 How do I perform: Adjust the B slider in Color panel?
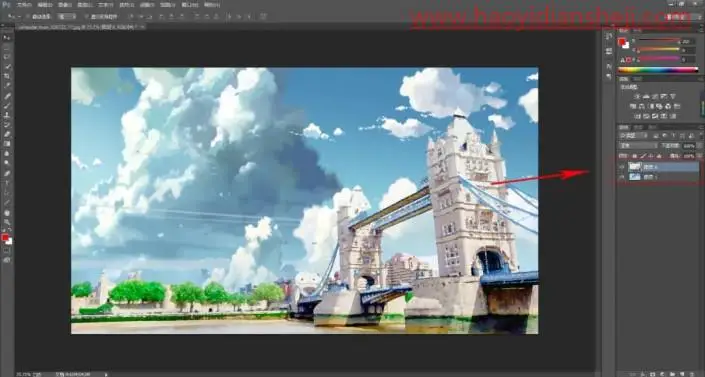[660, 58]
